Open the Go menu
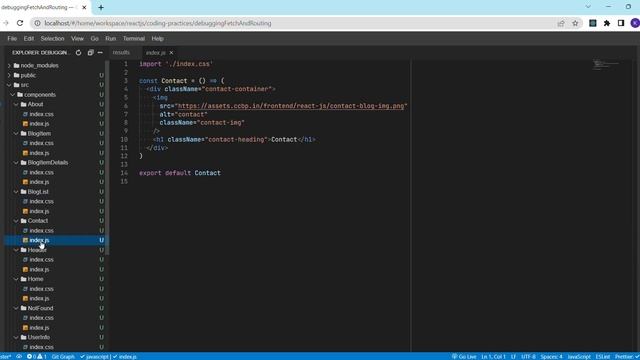640x360 pixels. coord(95,39)
